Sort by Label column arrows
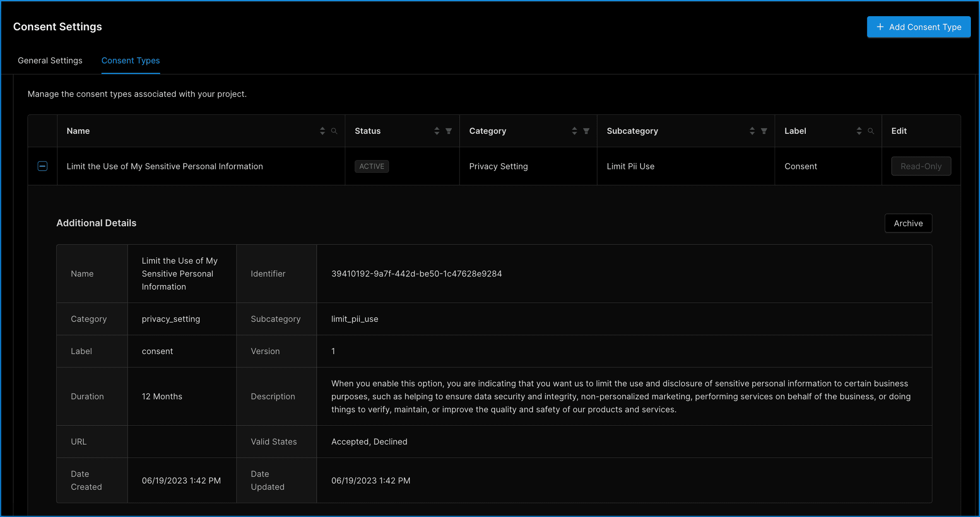Viewport: 980px width, 517px height. point(859,131)
